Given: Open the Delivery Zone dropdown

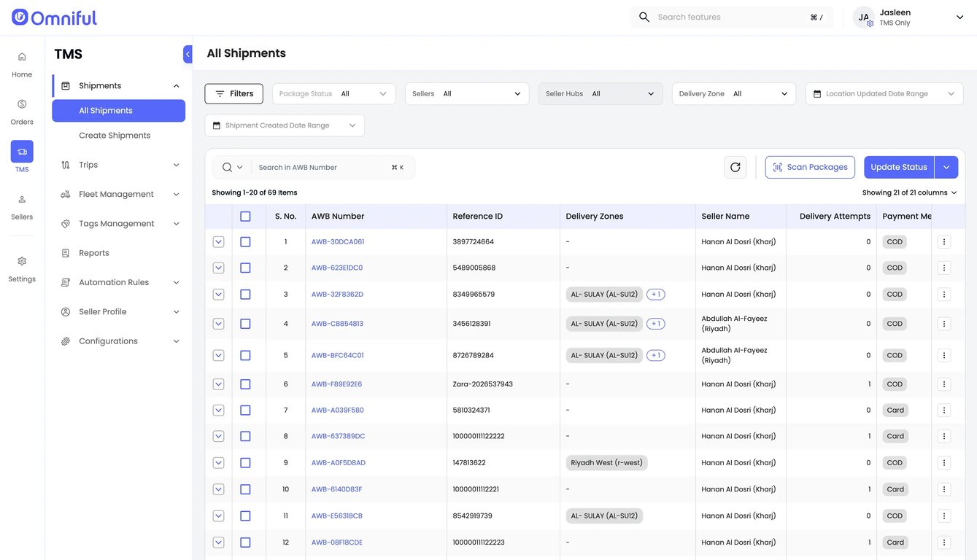Looking at the screenshot, I should click(x=734, y=94).
